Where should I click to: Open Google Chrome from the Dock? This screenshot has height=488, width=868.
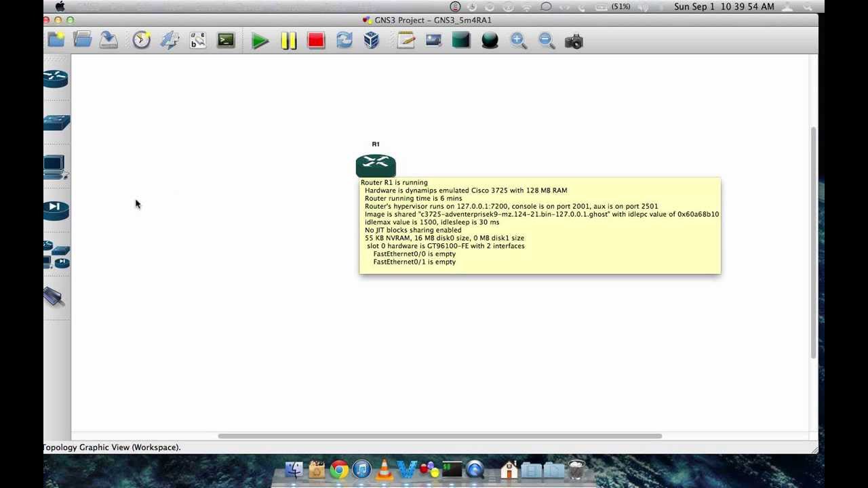tap(339, 469)
